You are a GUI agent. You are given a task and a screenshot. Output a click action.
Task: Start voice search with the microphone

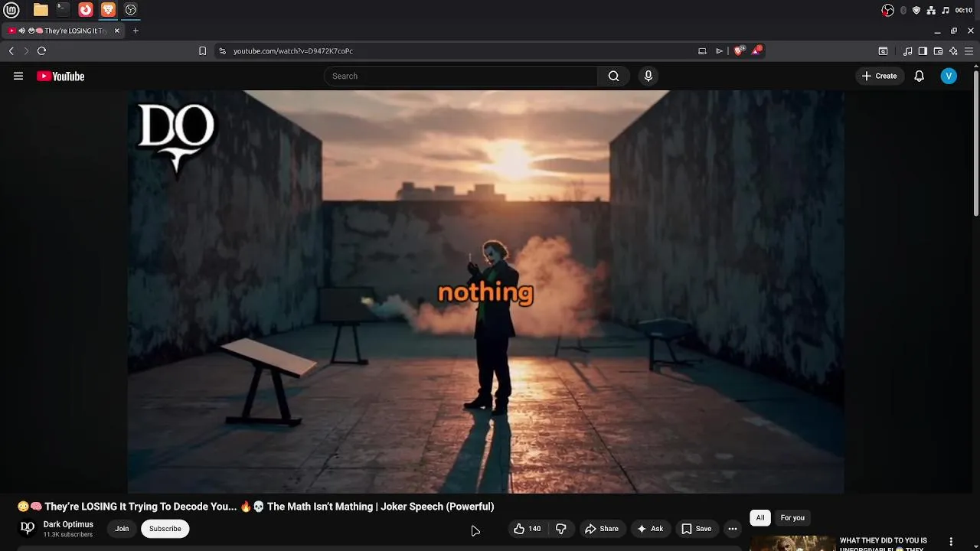point(648,76)
